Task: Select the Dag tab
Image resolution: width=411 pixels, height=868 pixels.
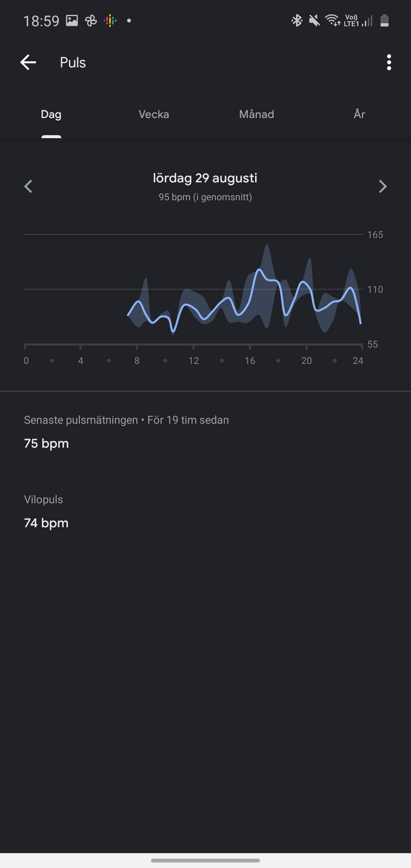Action: (x=51, y=114)
